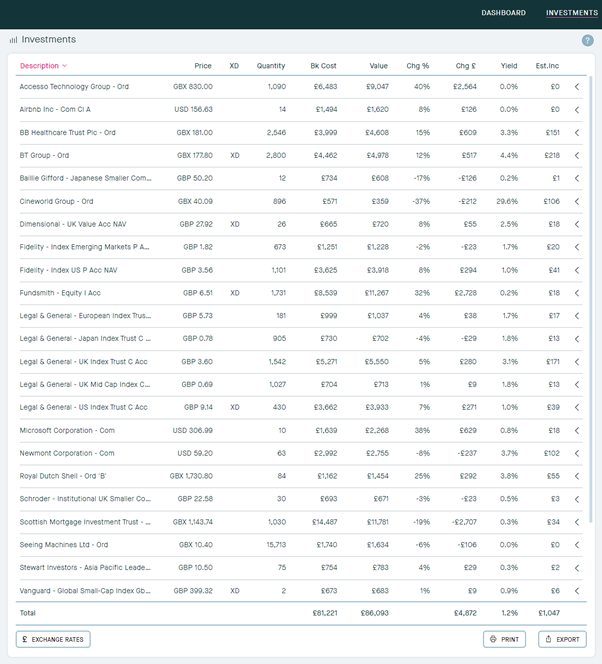The height and width of the screenshot is (664, 602).
Task: Sort by Chg % column header
Action: pos(417,66)
